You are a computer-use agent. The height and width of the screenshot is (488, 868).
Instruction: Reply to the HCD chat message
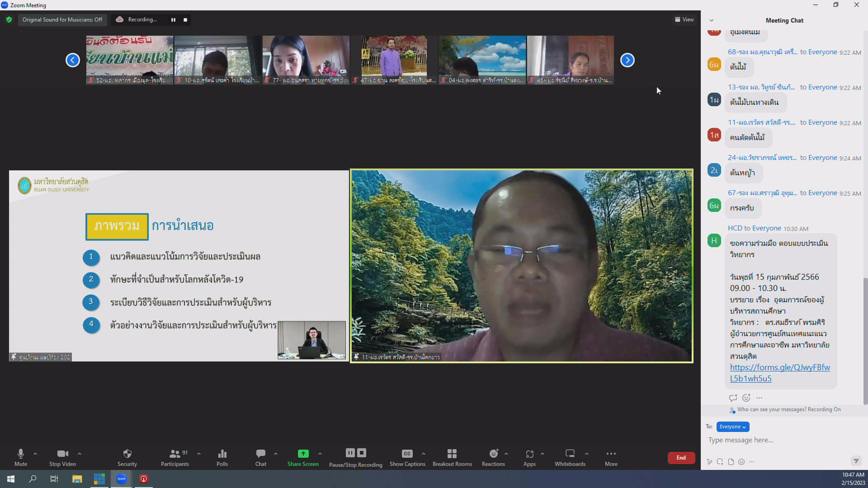click(733, 398)
